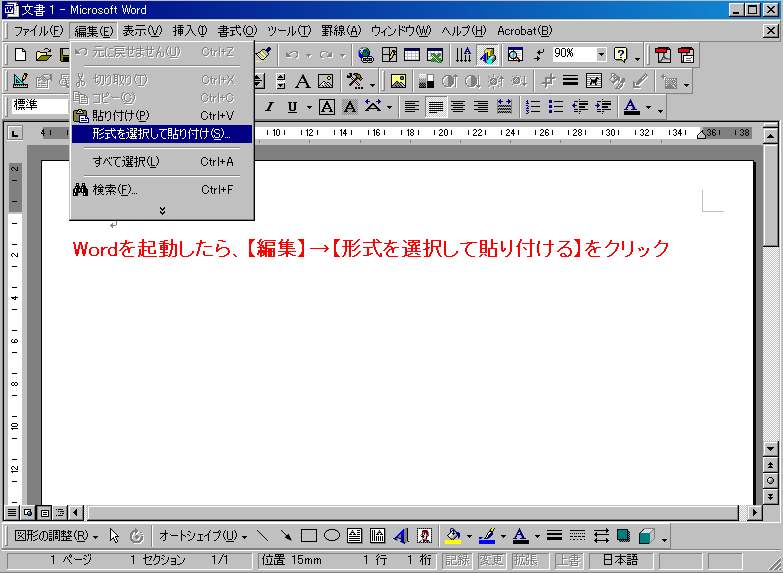Click the Show/Hide formatting marks icon
The width and height of the screenshot is (783, 573).
coord(538,54)
